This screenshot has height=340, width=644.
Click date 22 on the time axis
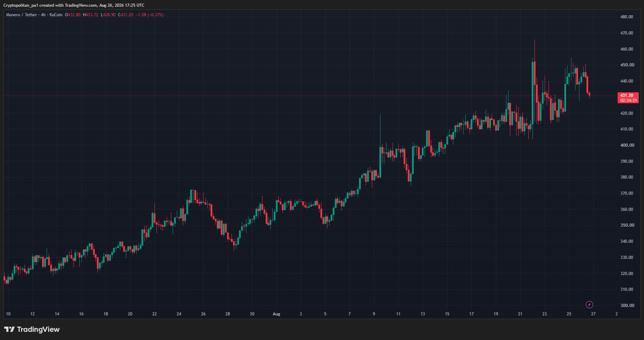pos(155,314)
